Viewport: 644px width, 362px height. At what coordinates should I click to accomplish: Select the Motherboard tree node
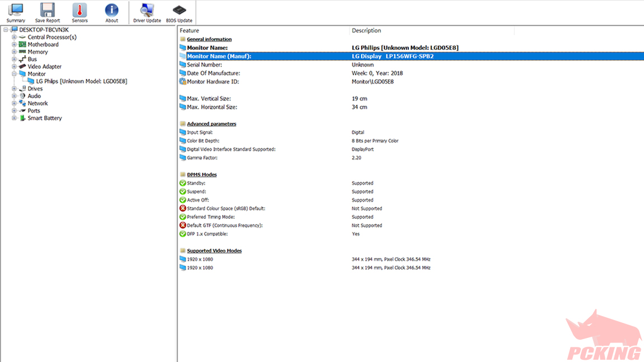(43, 44)
